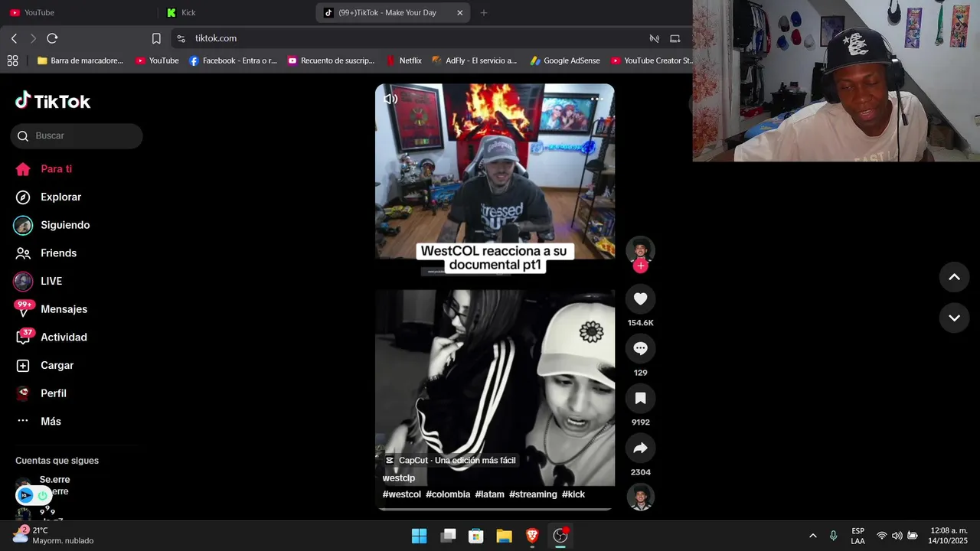Click the CapCut edición más fácil tag

(451, 460)
